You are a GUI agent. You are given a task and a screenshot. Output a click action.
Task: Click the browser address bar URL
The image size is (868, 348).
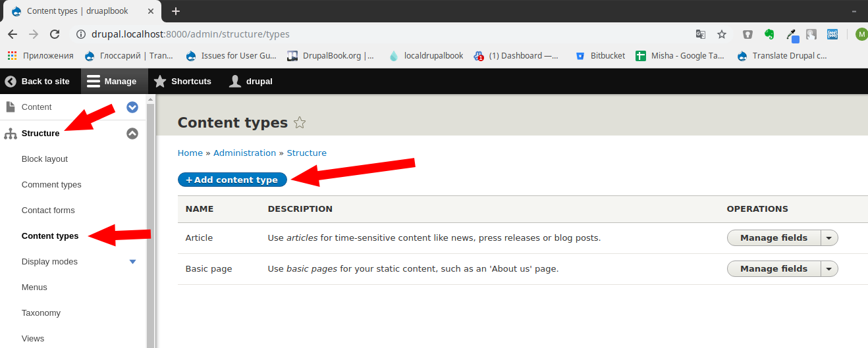(x=190, y=34)
